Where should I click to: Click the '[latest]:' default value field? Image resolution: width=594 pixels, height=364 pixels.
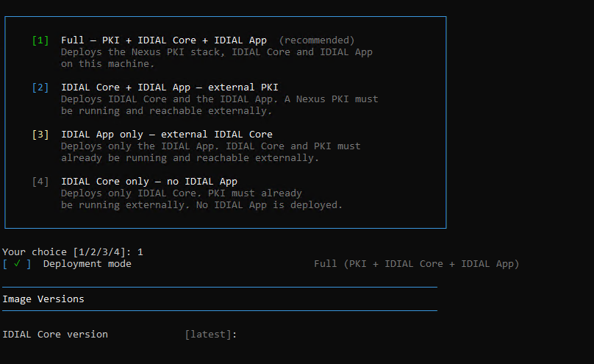pos(211,334)
